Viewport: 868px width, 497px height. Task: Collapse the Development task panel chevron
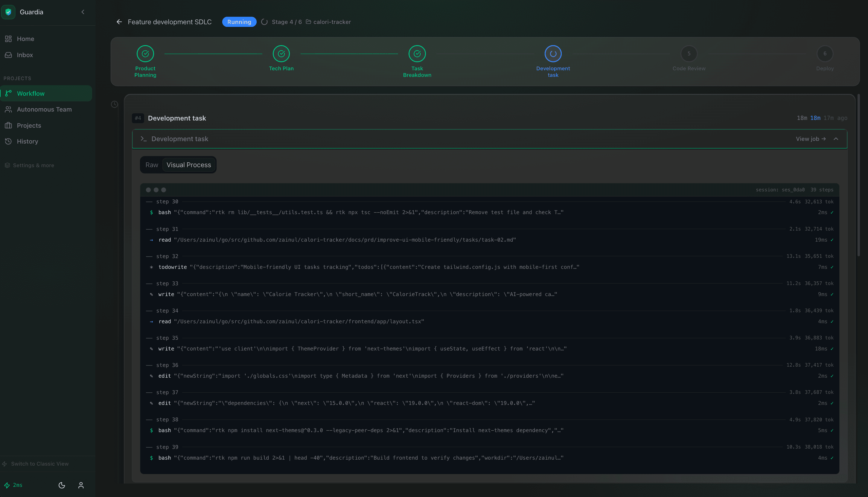[x=836, y=139]
